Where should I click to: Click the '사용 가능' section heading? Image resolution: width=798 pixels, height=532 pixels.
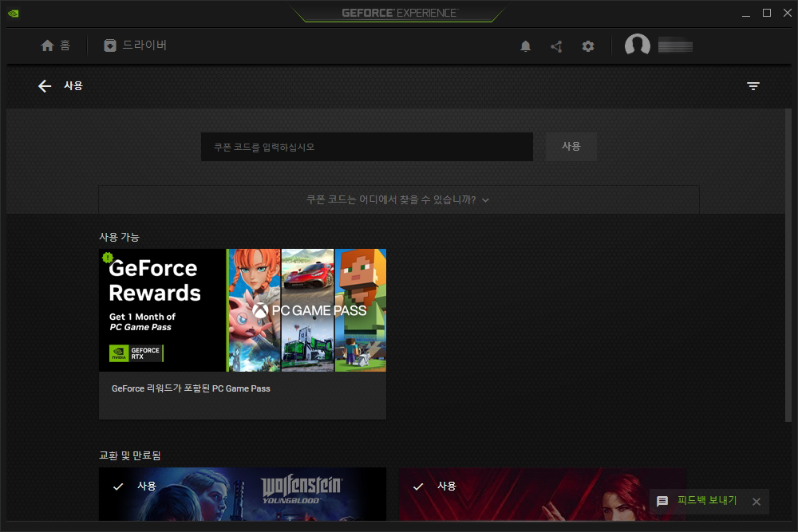pos(119,237)
